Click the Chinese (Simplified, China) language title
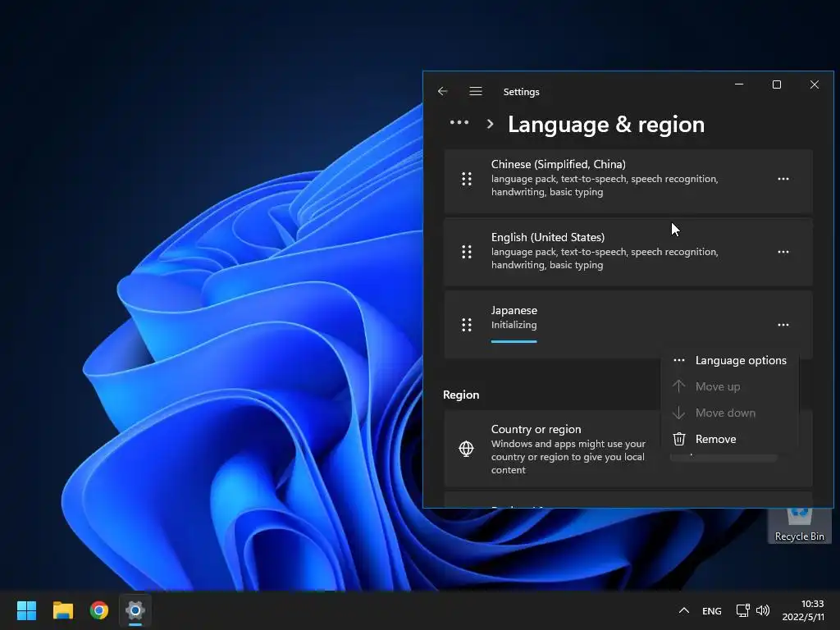Viewport: 840px width, 630px height. pos(558,164)
